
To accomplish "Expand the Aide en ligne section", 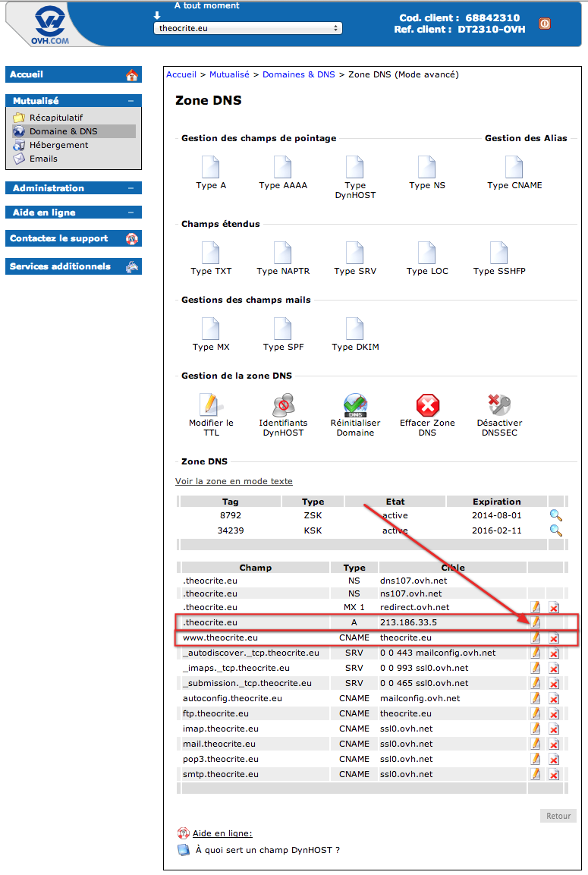I will [x=130, y=212].
